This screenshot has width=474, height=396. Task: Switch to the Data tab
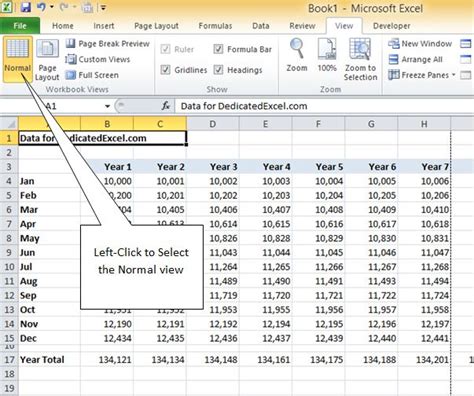261,26
